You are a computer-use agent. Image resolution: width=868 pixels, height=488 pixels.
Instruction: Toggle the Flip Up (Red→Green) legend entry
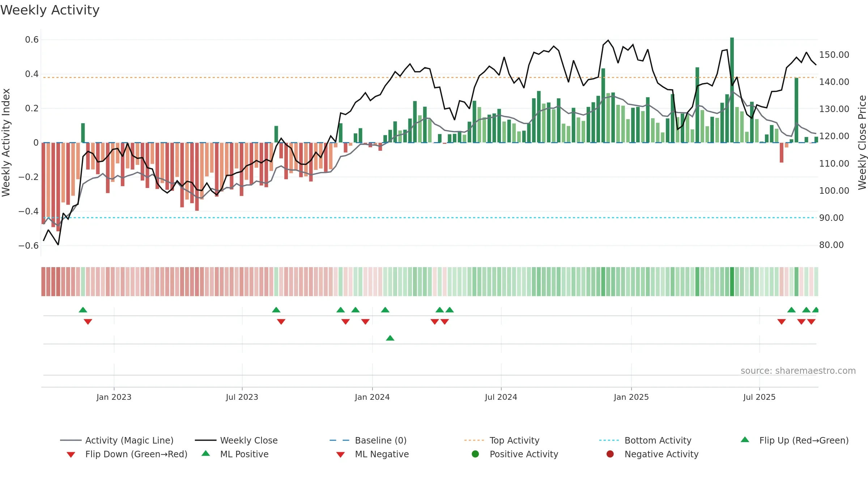click(x=794, y=440)
